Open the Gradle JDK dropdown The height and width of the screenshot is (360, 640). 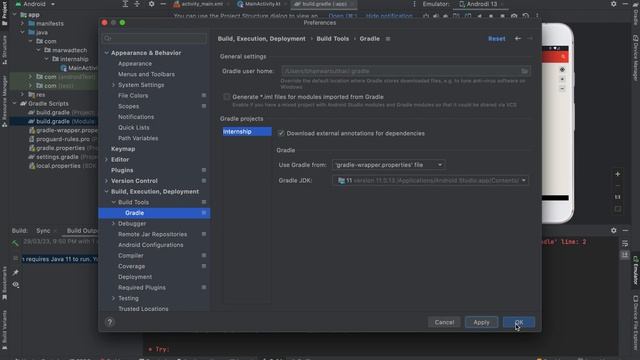coord(430,180)
